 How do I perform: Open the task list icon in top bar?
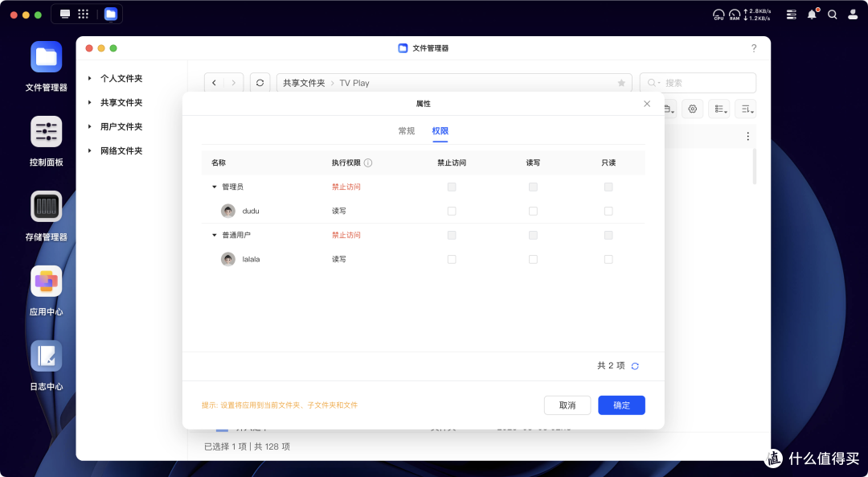pos(792,14)
